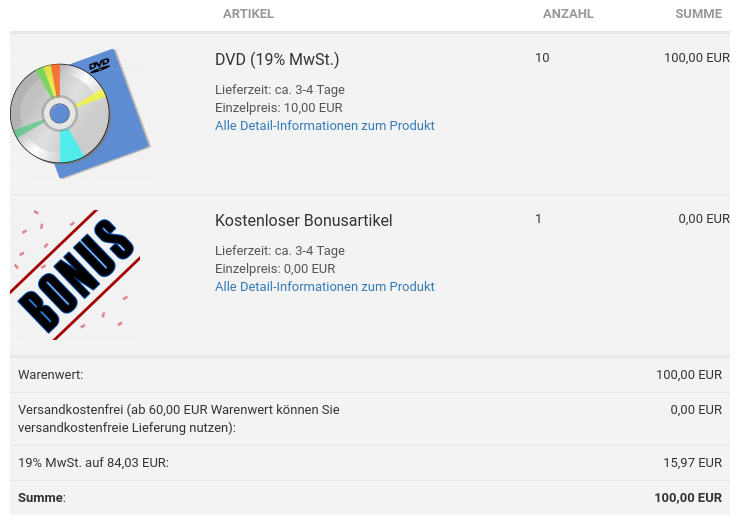
Task: Click the Warenwert label
Action: 51,375
